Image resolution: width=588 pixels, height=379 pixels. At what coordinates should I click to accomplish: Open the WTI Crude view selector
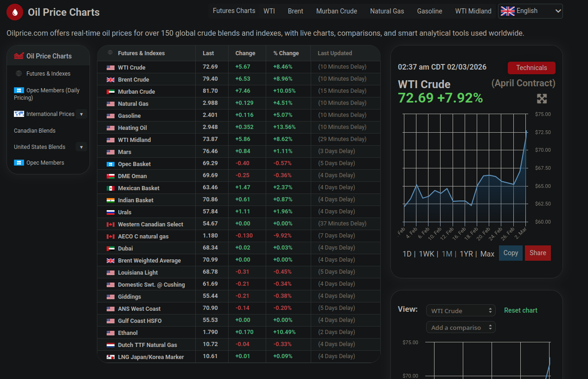461,311
